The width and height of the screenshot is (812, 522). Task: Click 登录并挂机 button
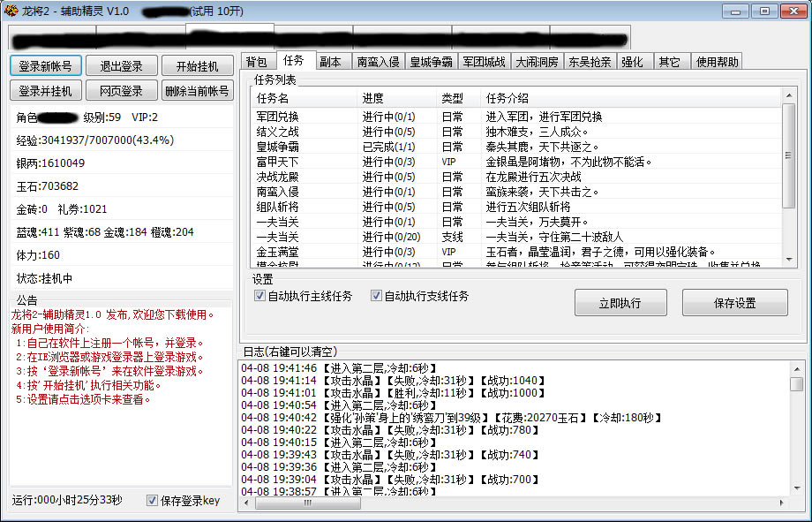click(46, 91)
